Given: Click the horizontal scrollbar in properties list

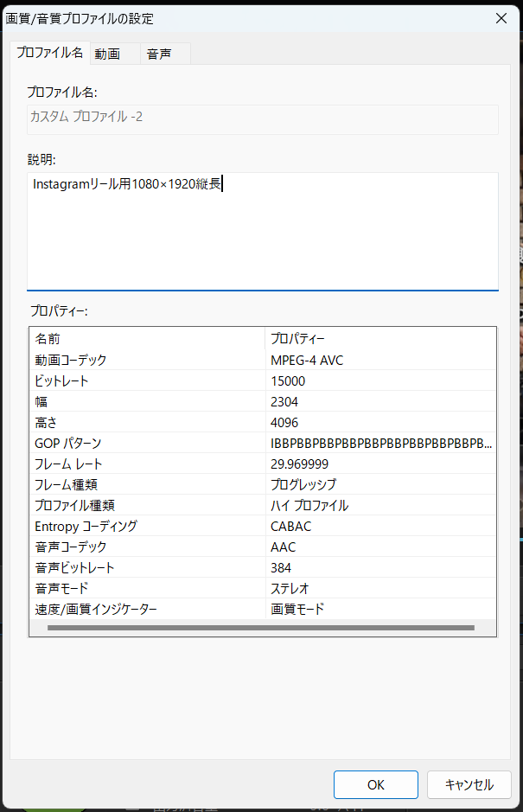Looking at the screenshot, I should tap(261, 628).
